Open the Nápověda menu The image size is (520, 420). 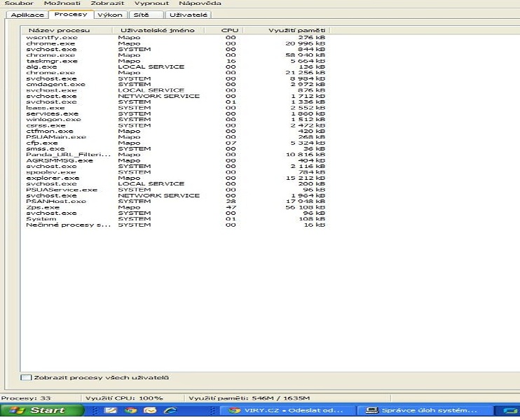coord(200,3)
